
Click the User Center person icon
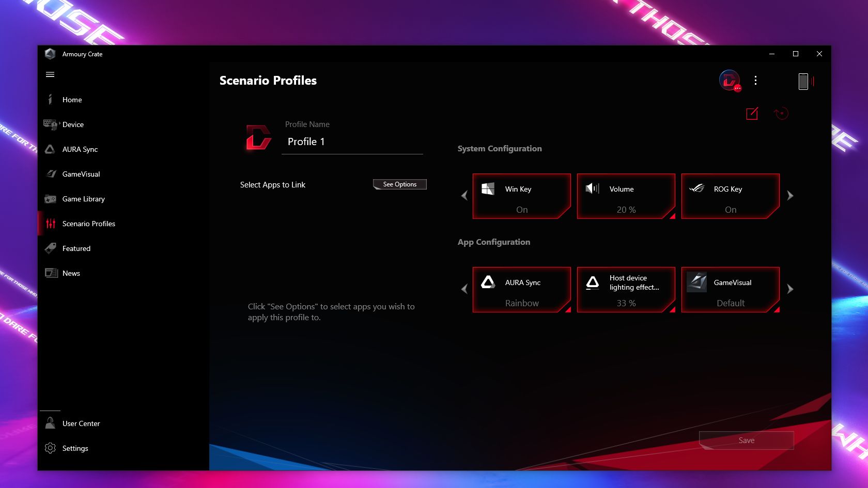50,423
